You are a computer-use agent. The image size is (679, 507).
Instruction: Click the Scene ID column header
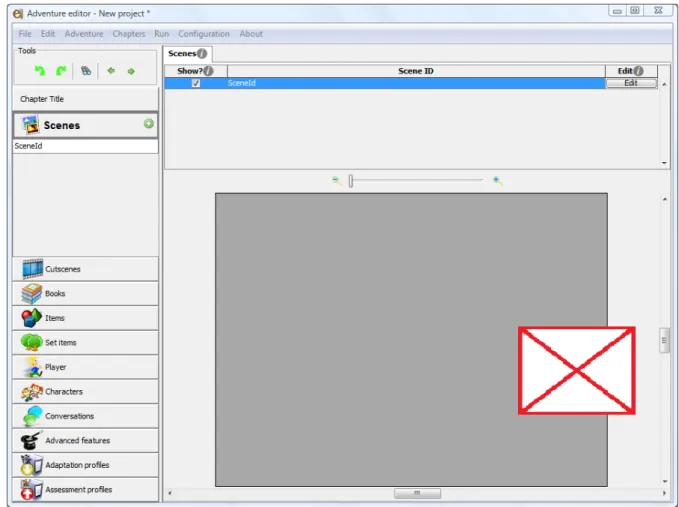tap(416, 71)
